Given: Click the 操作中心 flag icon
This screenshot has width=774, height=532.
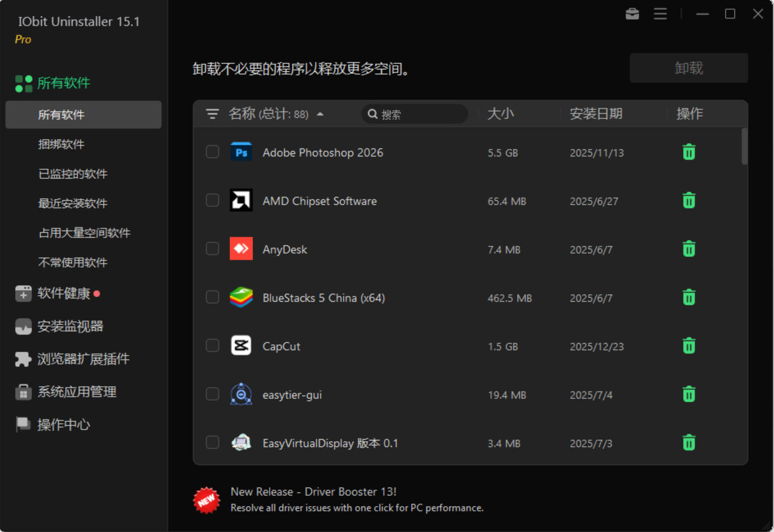Looking at the screenshot, I should tap(23, 424).
